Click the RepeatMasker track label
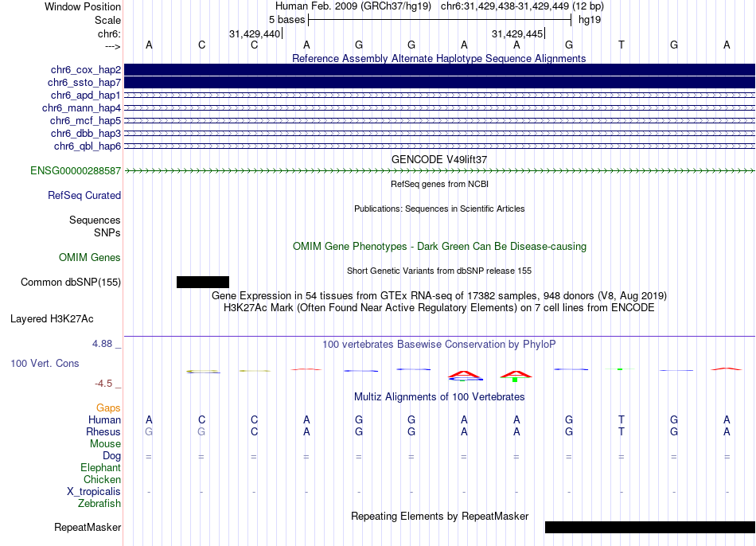 point(88,528)
